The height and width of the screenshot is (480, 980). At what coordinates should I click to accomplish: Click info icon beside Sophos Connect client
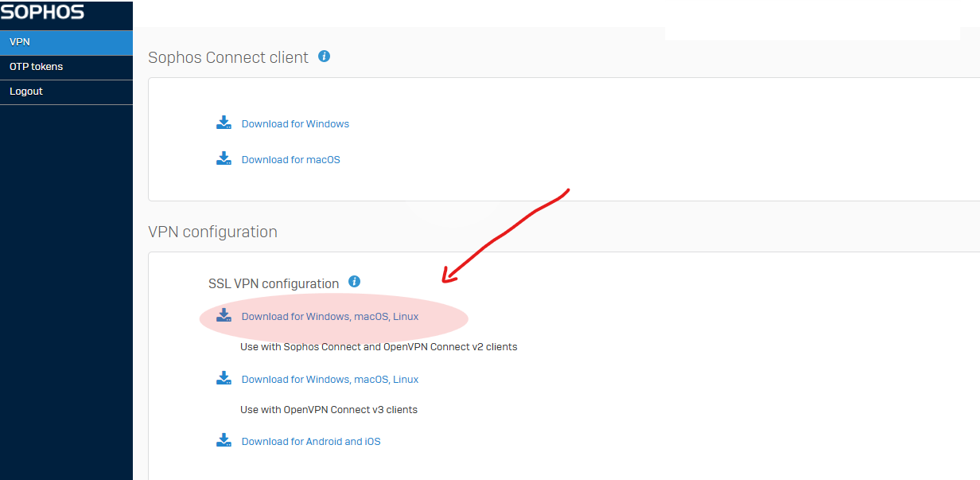point(324,57)
